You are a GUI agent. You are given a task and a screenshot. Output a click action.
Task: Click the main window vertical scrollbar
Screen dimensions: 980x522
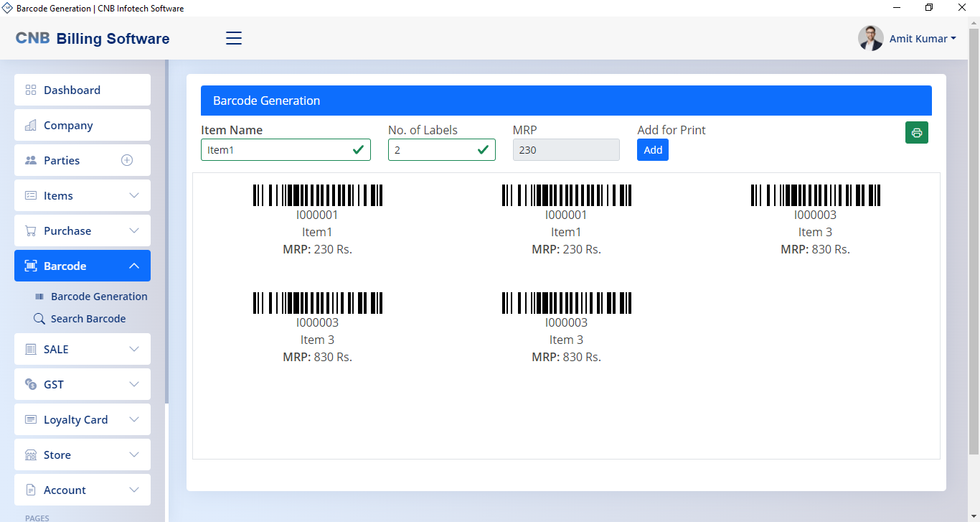point(974,241)
